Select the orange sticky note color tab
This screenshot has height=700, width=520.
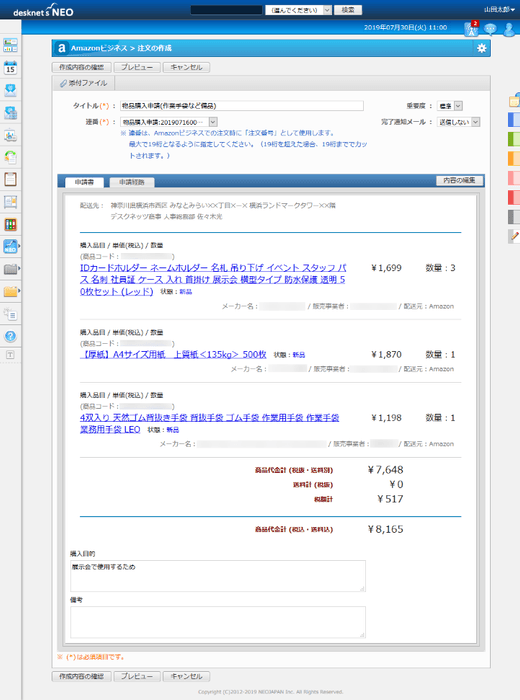click(x=514, y=158)
